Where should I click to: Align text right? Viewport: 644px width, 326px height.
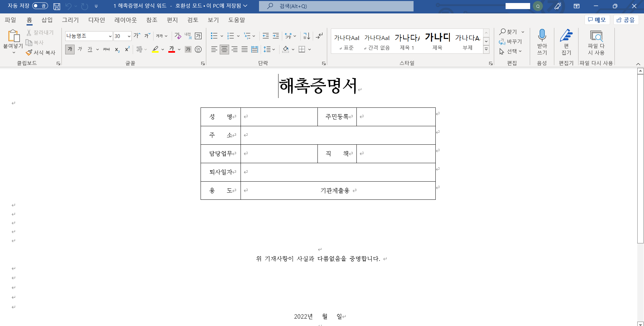pos(234,49)
